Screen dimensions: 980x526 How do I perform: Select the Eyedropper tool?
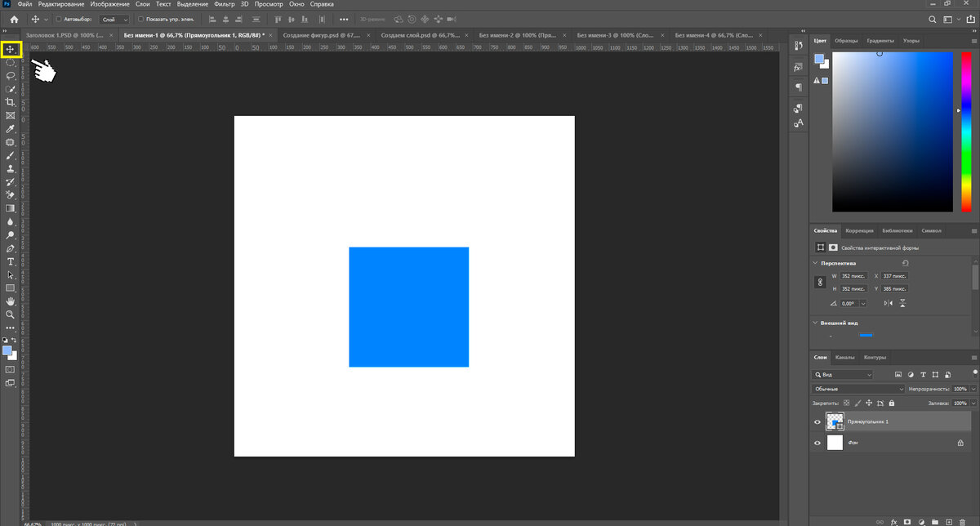tap(11, 129)
